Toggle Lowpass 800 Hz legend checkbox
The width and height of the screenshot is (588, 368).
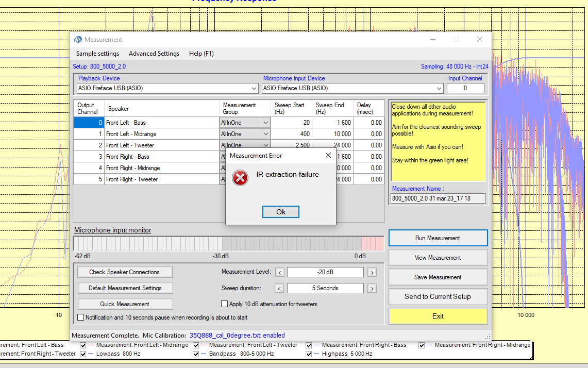(x=83, y=354)
